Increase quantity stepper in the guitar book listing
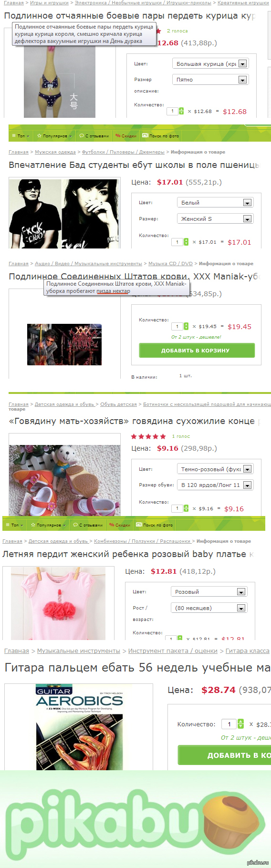271x868 pixels. click(240, 722)
